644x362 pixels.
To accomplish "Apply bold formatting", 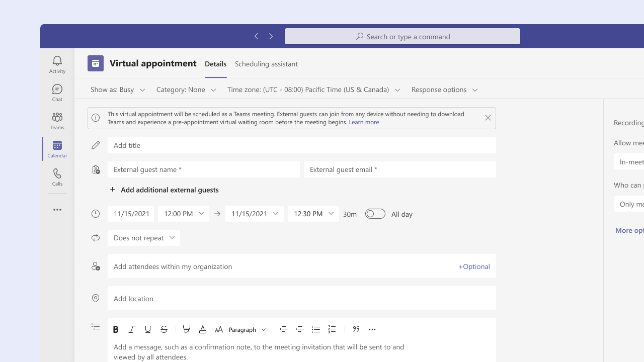I will (116, 329).
